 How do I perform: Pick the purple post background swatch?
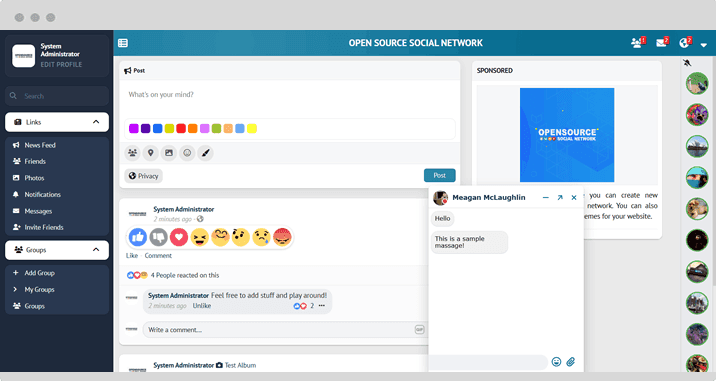[x=134, y=128]
